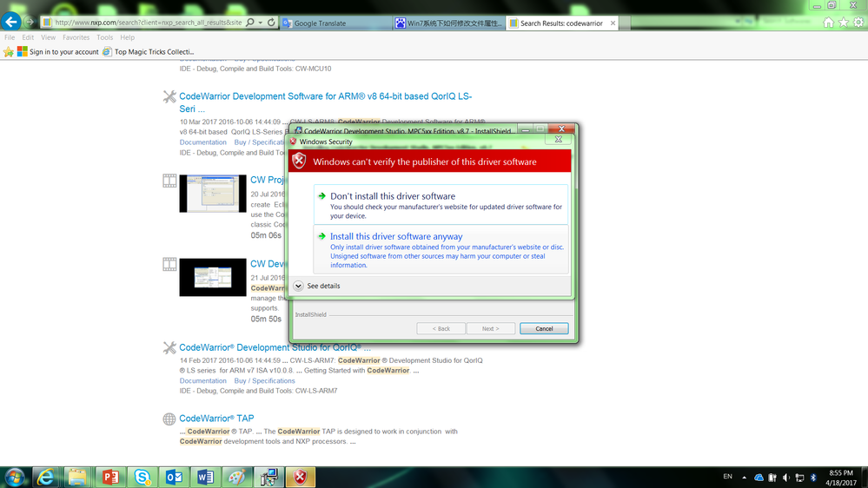Click the Add to Favorites bar star icon
This screenshot has height=488, width=868.
click(x=9, y=52)
